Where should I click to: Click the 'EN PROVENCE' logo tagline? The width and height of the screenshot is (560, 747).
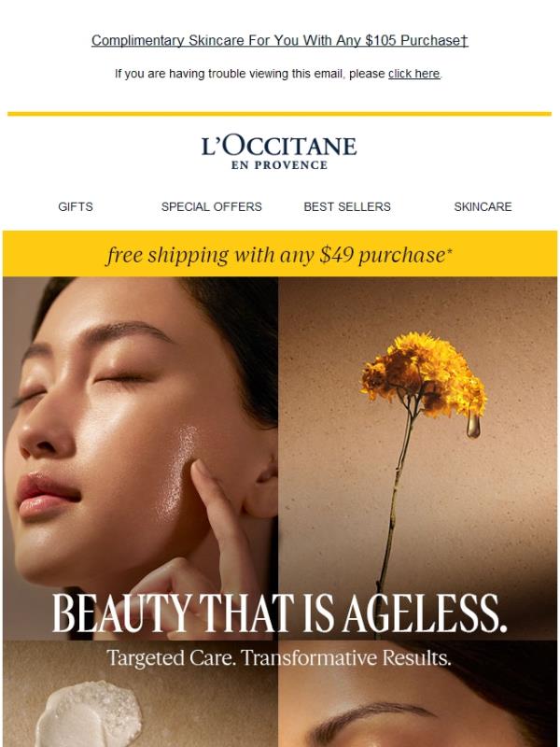pos(279,165)
